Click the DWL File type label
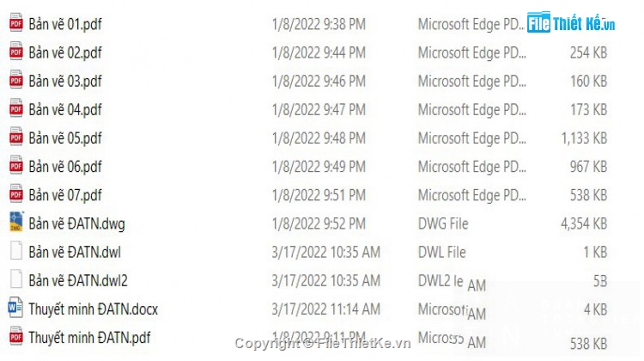Viewport: 644px width, 361px height. (x=441, y=252)
